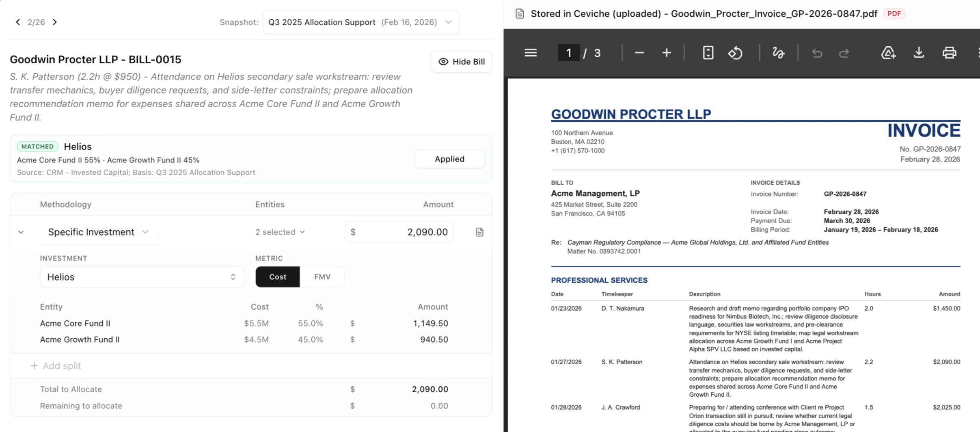Click the Applied button on the Helios match
This screenshot has width=980, height=432.
[449, 159]
